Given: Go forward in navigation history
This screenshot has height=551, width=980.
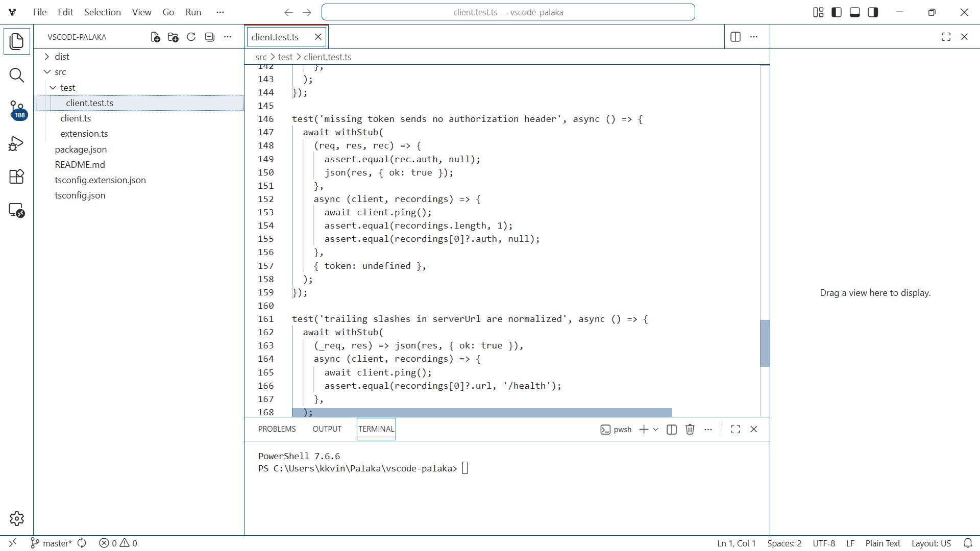Looking at the screenshot, I should pos(307,12).
